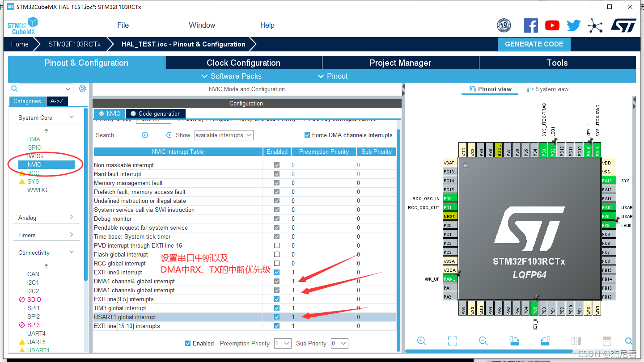Select DMA in System Core list
Screen dimensions: 644x362
click(x=34, y=139)
